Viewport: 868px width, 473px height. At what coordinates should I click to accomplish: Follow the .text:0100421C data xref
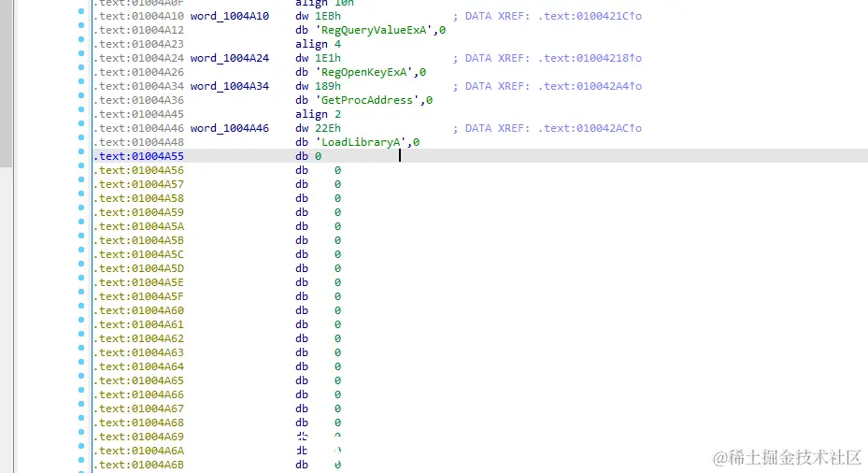590,16
